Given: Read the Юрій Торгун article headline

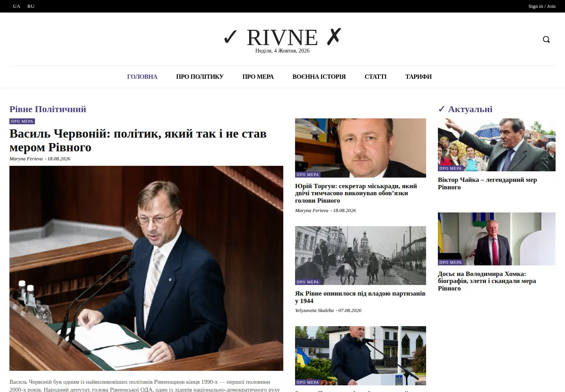Looking at the screenshot, I should click(356, 193).
